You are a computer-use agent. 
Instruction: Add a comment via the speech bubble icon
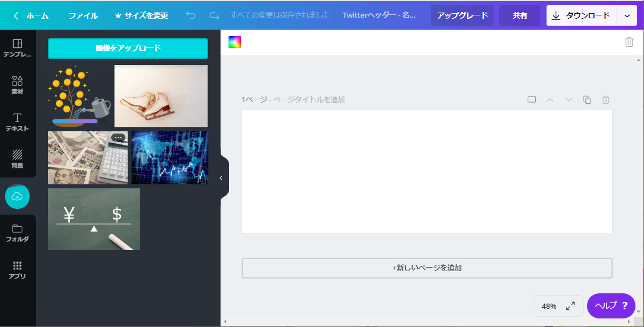coord(531,100)
